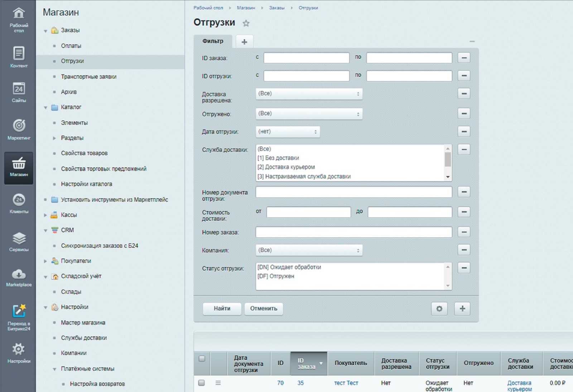This screenshot has height=392, width=573.
Task: Open the Доставка курьером link
Action: [520, 386]
